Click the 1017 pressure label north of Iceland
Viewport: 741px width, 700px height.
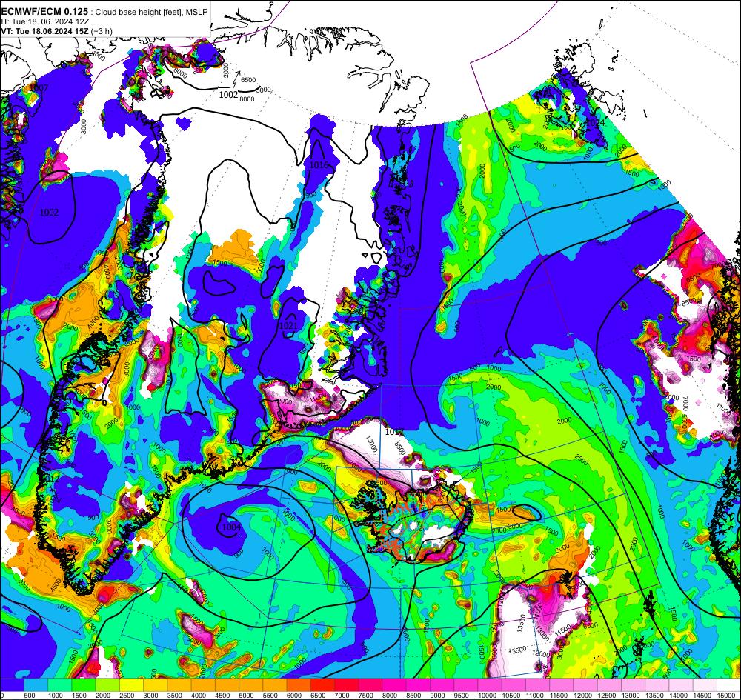click(393, 432)
